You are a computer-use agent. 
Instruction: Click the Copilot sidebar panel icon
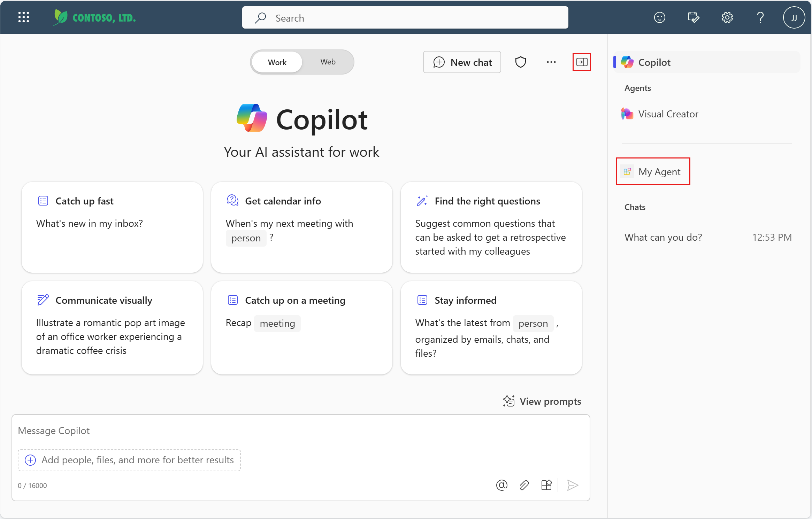tap(582, 62)
